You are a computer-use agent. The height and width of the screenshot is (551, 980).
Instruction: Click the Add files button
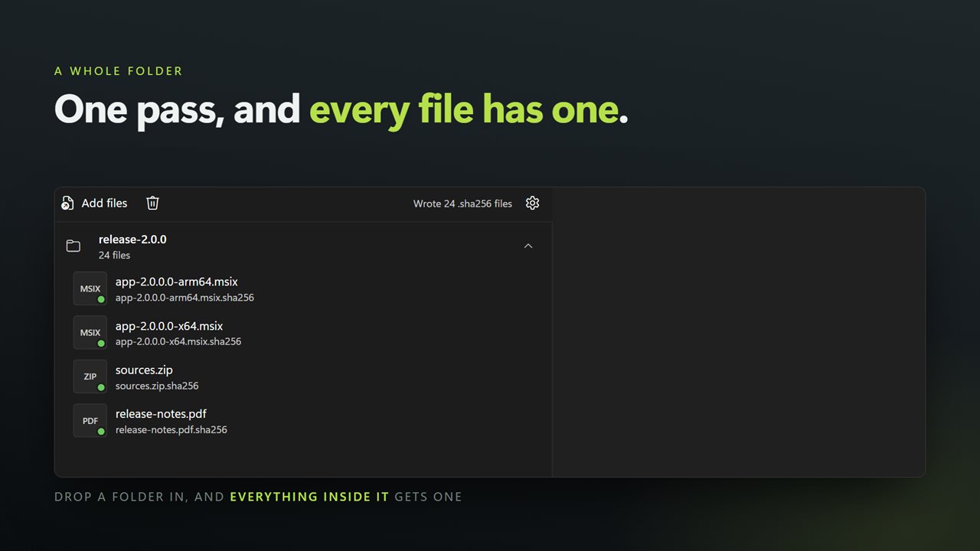pos(94,203)
